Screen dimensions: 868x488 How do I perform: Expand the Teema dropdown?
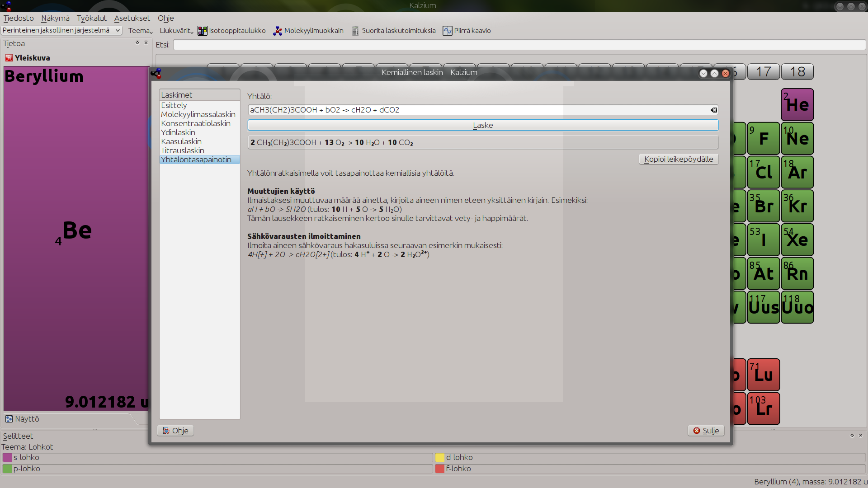(x=140, y=31)
